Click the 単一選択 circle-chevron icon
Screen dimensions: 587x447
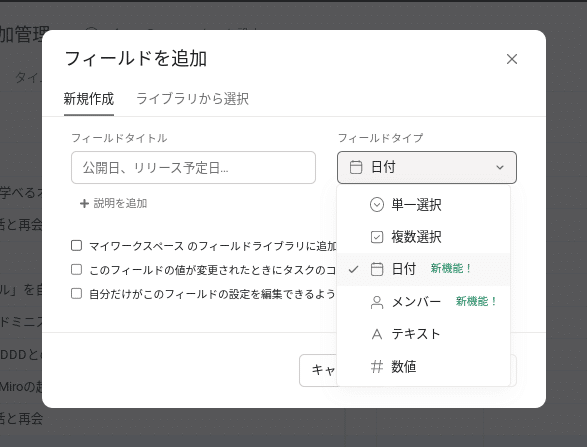(377, 205)
